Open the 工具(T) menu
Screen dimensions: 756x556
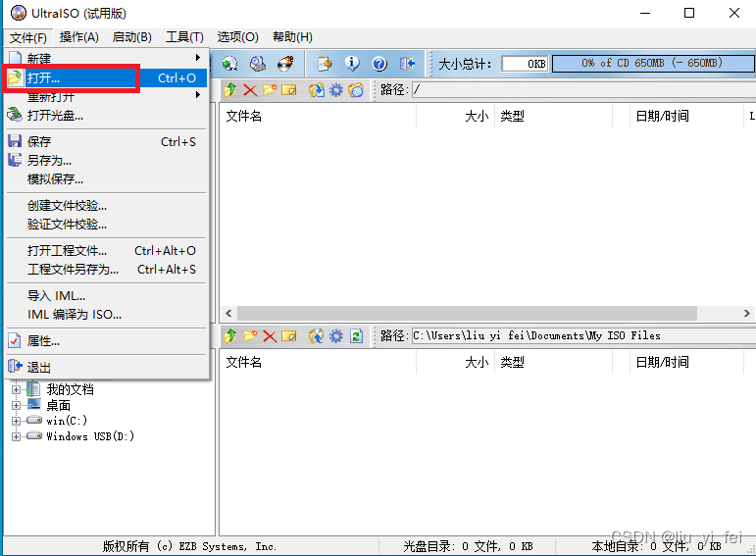(x=184, y=37)
